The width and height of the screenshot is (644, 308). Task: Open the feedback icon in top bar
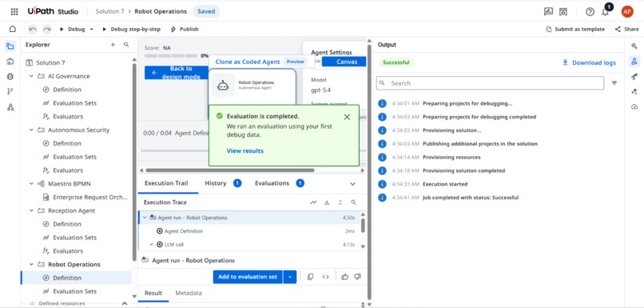click(548, 11)
